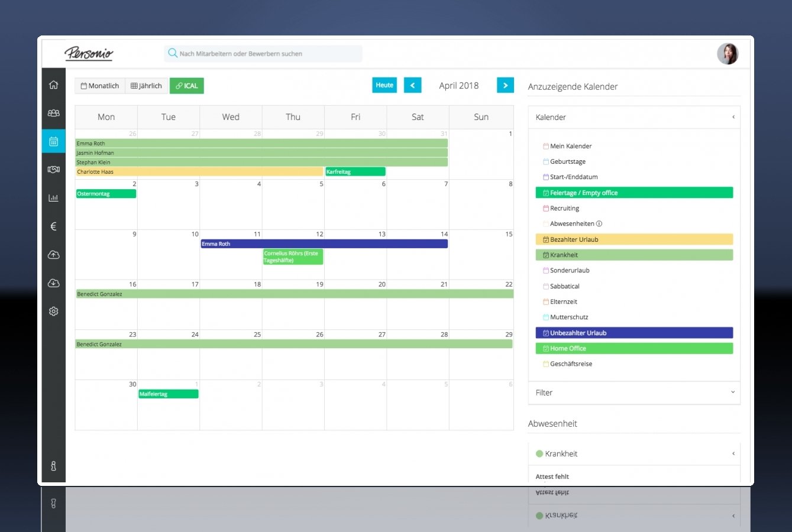Open Recruiting via the handshake icon

click(x=53, y=169)
